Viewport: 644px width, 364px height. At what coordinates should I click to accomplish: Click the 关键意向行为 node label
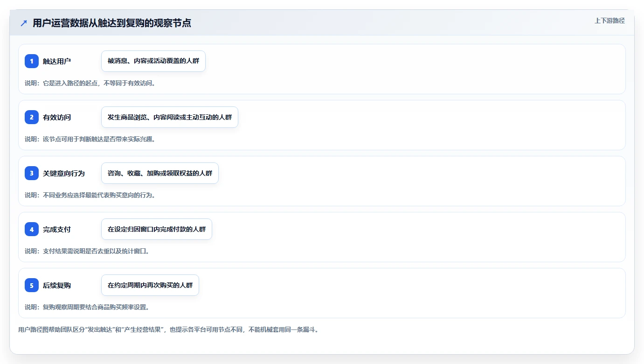point(64,173)
